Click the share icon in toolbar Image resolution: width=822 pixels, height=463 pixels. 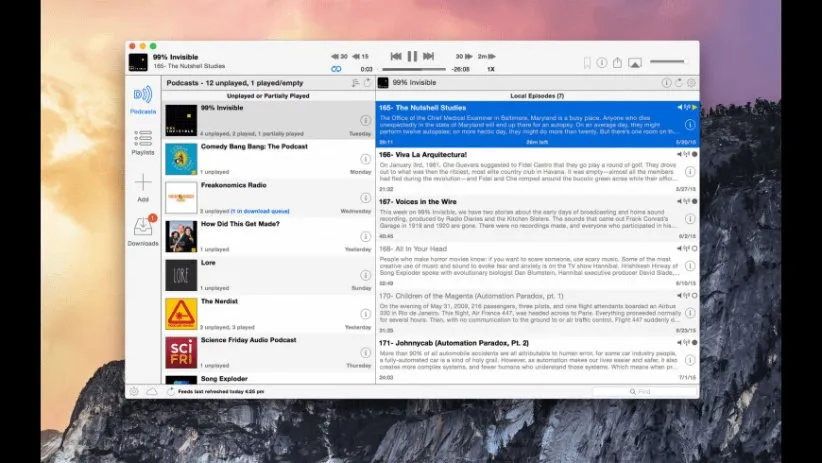click(x=618, y=62)
